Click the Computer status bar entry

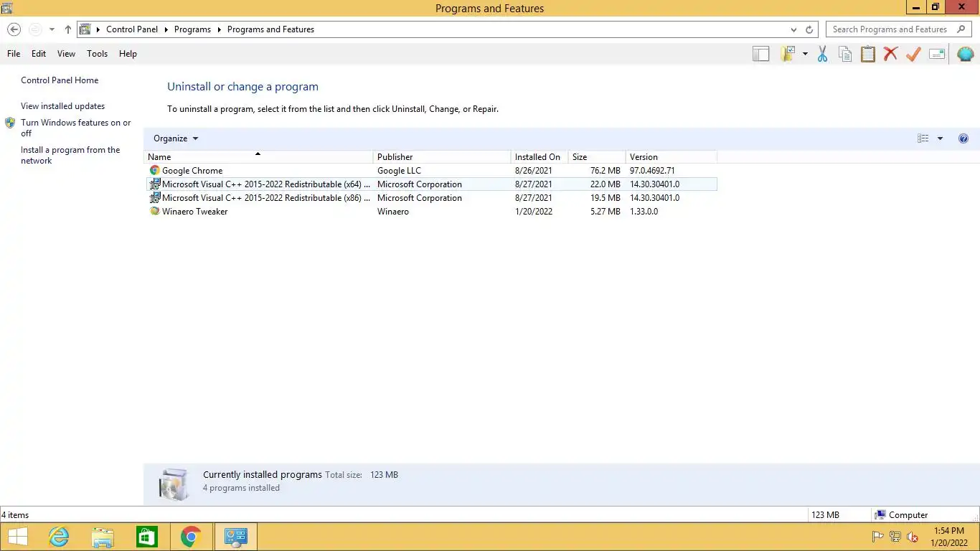point(901,515)
